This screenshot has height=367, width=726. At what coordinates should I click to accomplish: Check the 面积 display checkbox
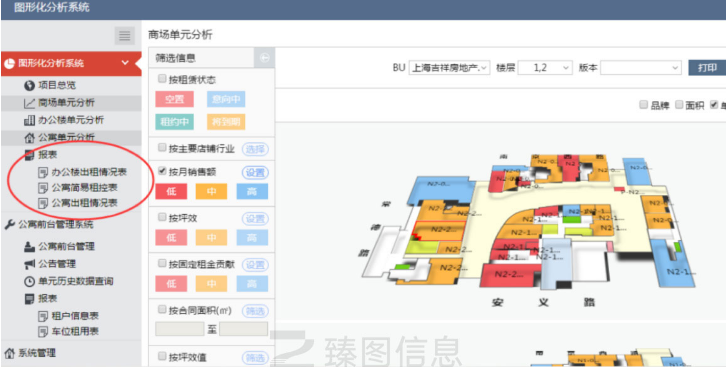point(679,105)
